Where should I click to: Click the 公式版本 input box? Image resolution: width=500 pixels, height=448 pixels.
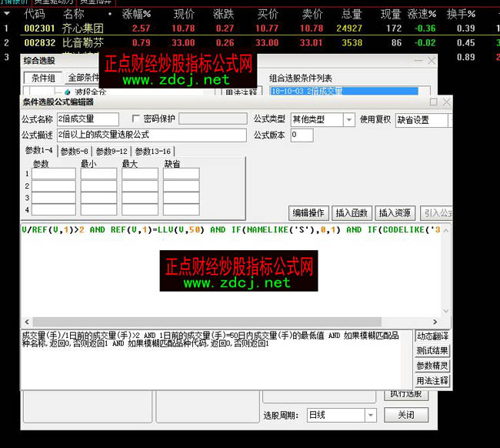coord(301,135)
